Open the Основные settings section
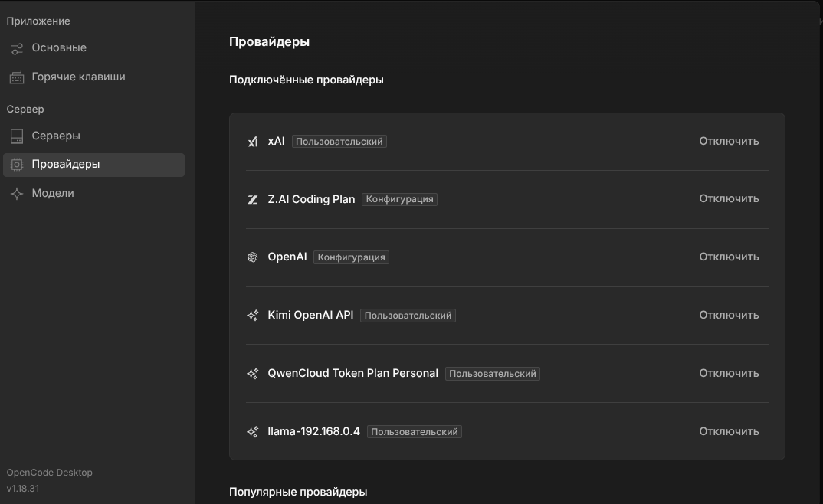 (x=94, y=48)
